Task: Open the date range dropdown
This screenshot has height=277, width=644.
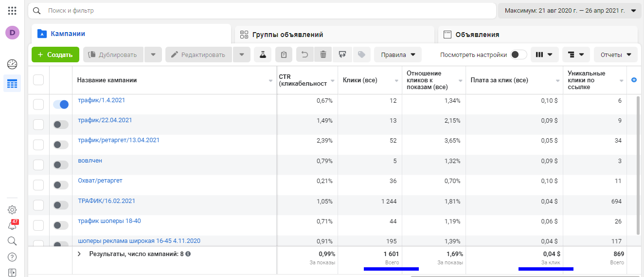Action: [x=570, y=10]
